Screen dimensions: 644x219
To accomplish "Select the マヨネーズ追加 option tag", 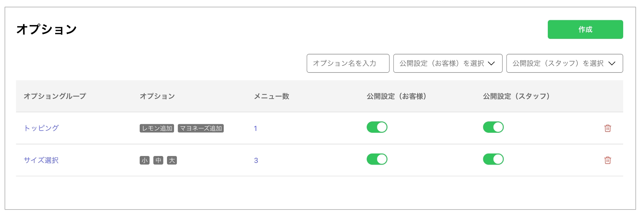I will [x=201, y=128].
